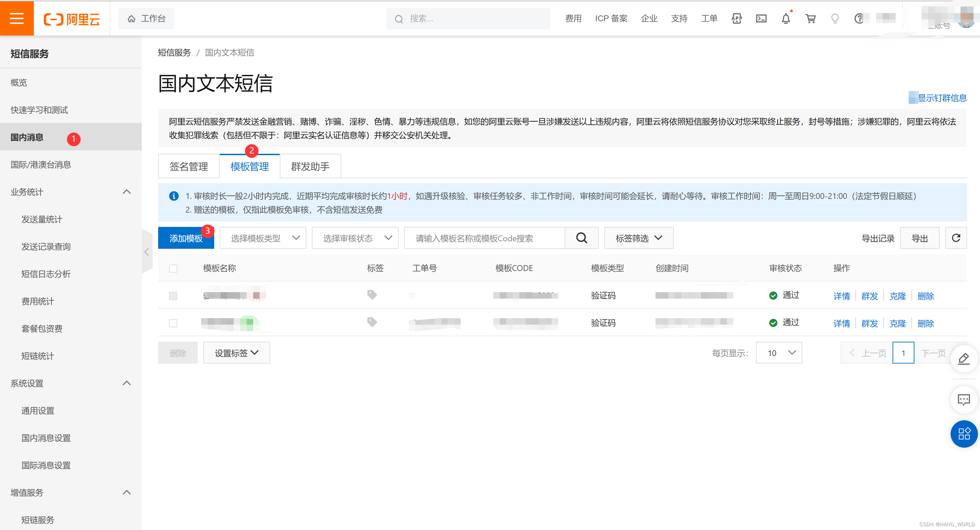The height and width of the screenshot is (530, 980).
Task: Open 支持 in the top menu
Action: (679, 18)
